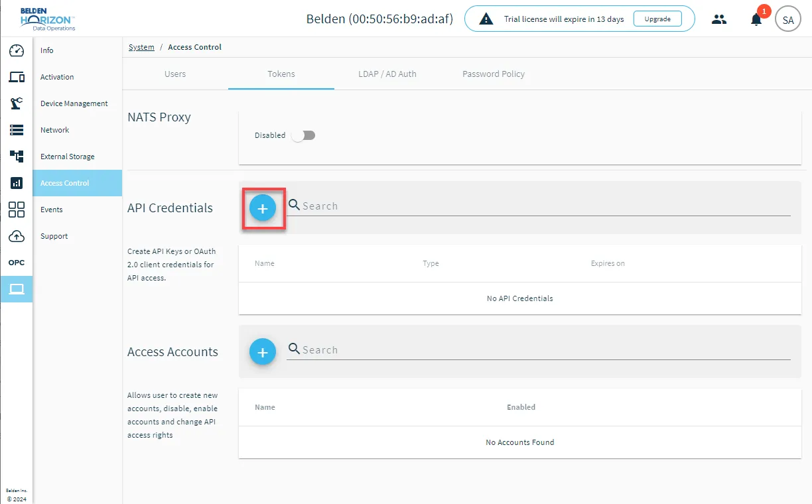Click the Upgrade button

[x=657, y=19]
